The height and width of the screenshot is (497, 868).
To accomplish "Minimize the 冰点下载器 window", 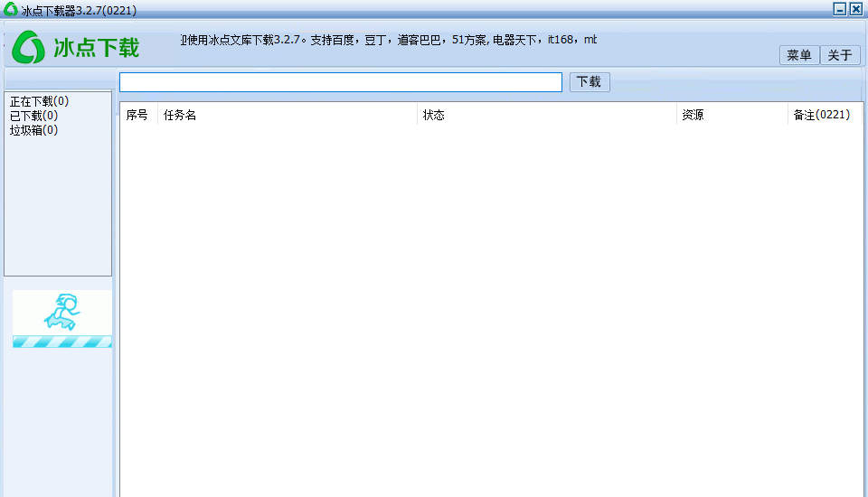I will [840, 9].
